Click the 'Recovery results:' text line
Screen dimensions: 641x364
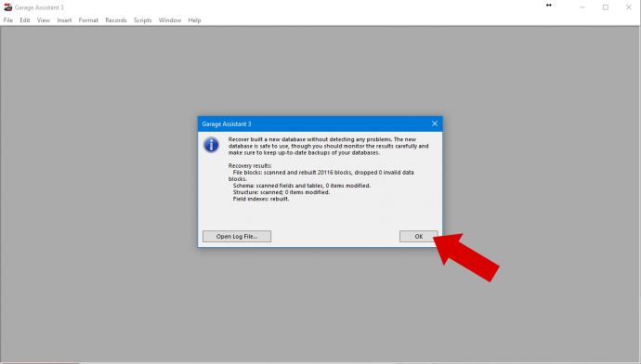coord(250,166)
